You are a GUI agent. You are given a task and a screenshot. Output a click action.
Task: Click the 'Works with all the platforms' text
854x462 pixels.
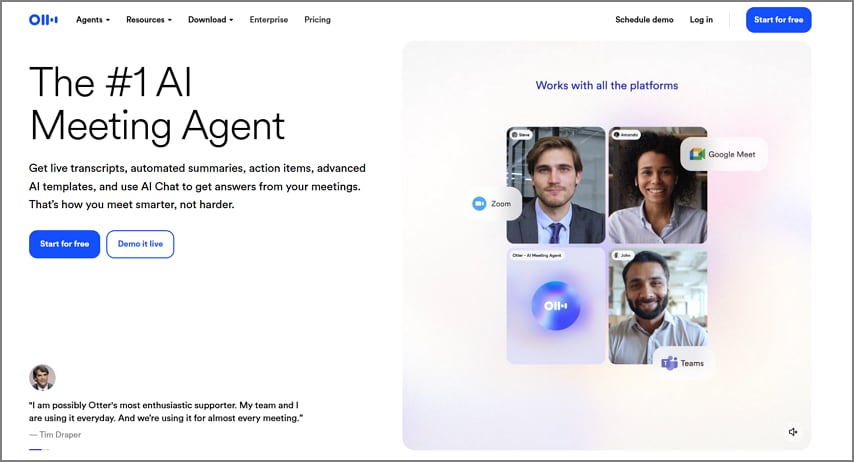[607, 86]
